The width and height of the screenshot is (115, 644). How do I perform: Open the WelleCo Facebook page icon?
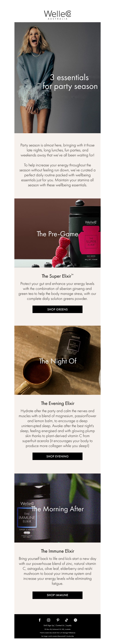40,620
